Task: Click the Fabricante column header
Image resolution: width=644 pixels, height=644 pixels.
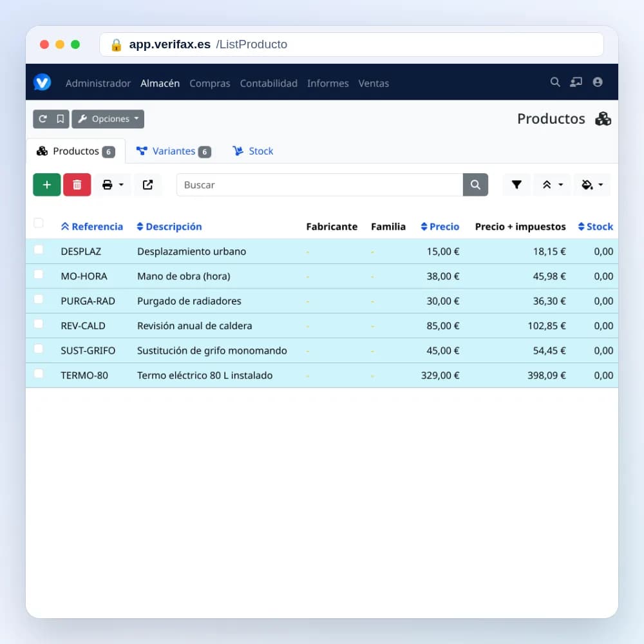Action: click(x=332, y=227)
